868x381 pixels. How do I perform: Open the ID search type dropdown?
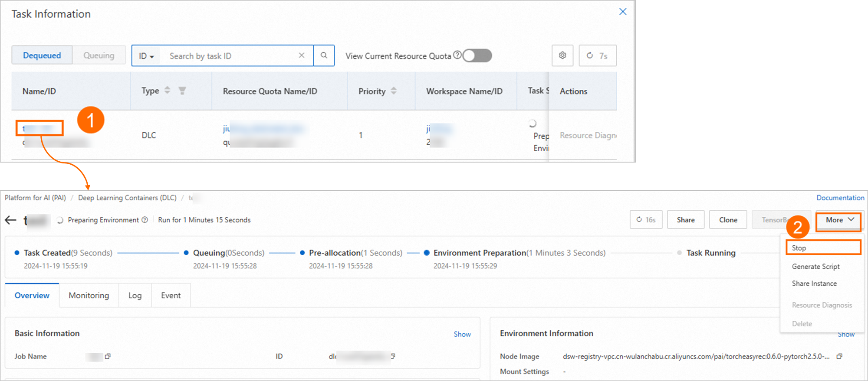point(146,56)
